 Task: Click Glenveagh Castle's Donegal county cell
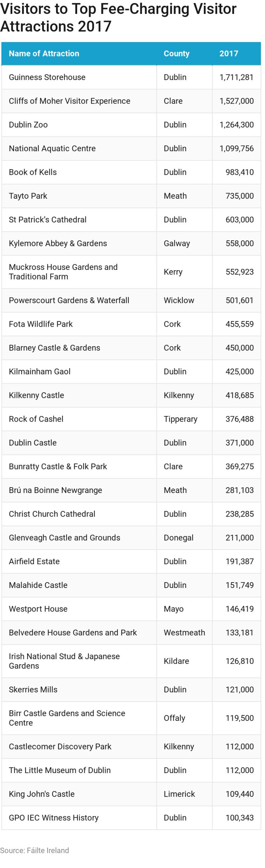click(x=178, y=537)
